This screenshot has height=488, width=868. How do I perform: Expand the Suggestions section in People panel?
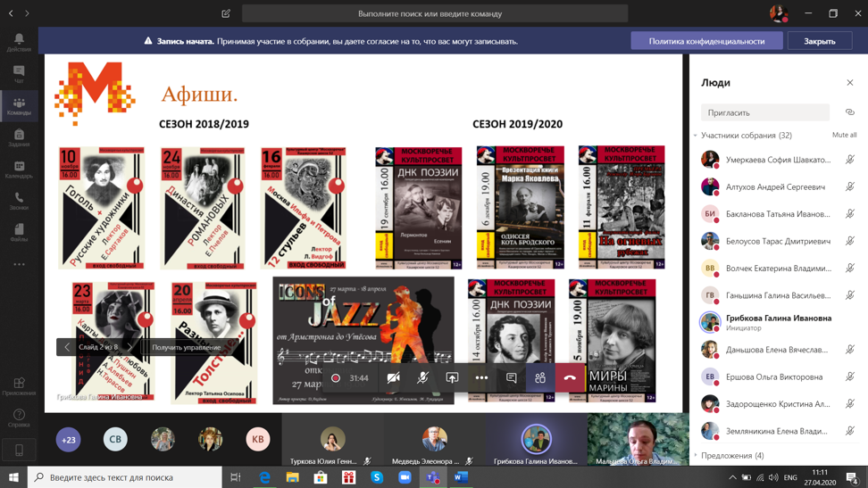[x=696, y=455]
